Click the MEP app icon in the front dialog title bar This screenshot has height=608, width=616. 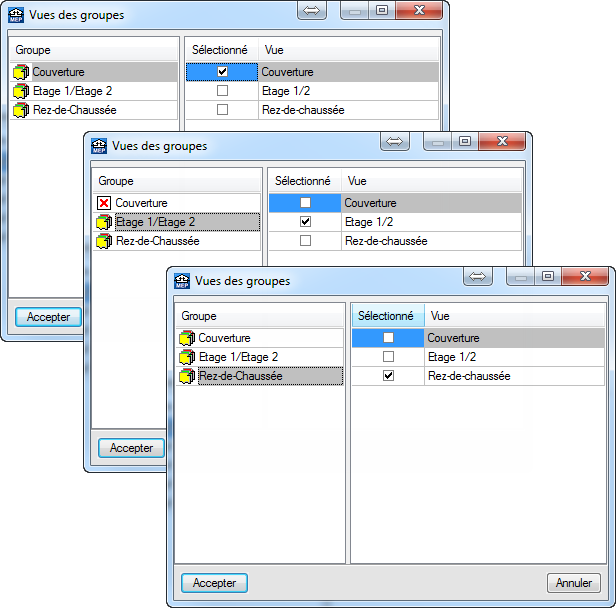180,281
